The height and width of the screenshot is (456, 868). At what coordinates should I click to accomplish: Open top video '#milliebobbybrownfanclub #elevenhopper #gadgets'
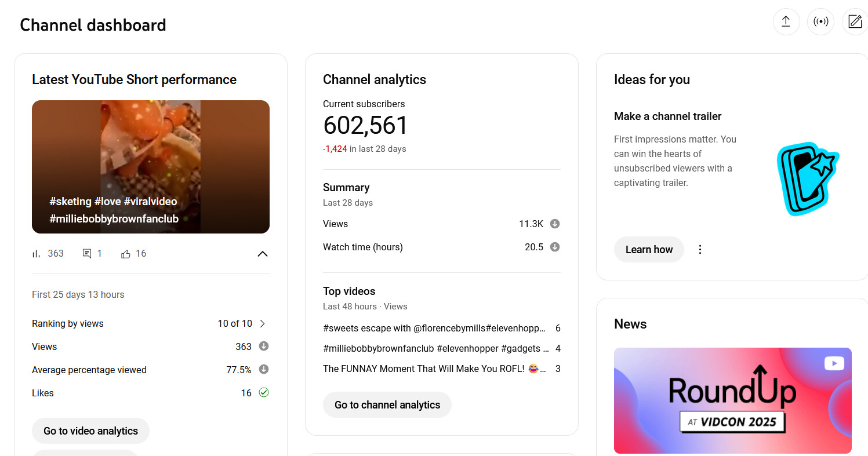[435, 348]
